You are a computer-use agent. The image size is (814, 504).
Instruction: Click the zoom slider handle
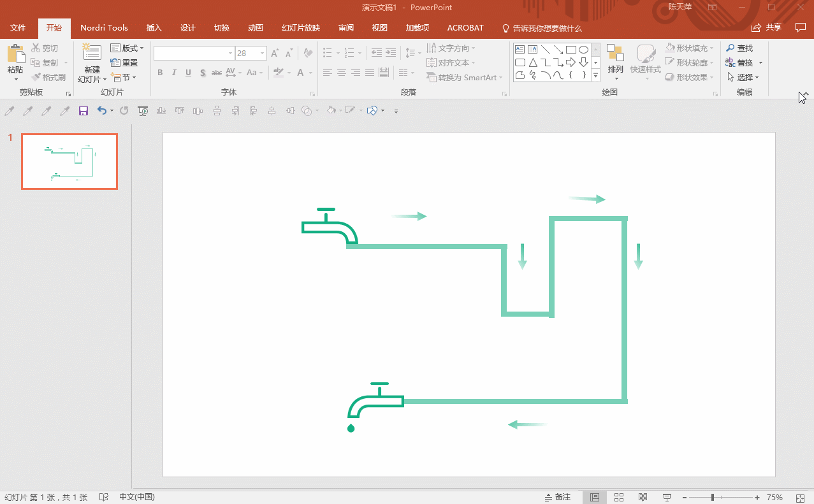tap(712, 497)
